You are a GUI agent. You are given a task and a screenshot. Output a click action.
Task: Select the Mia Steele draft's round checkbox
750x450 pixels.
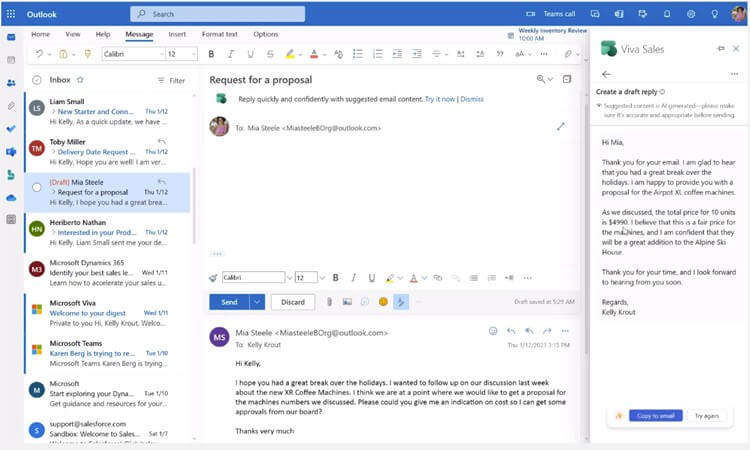click(37, 187)
